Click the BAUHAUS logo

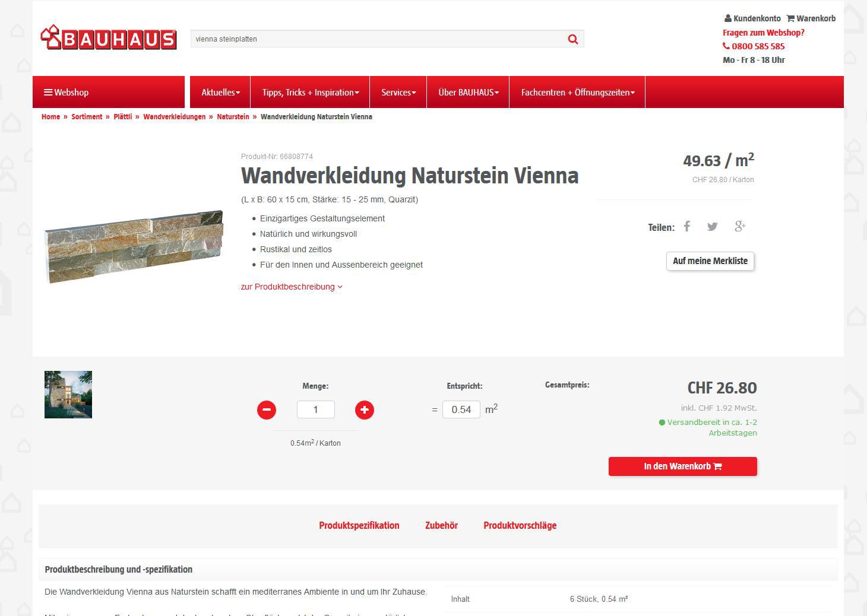109,38
